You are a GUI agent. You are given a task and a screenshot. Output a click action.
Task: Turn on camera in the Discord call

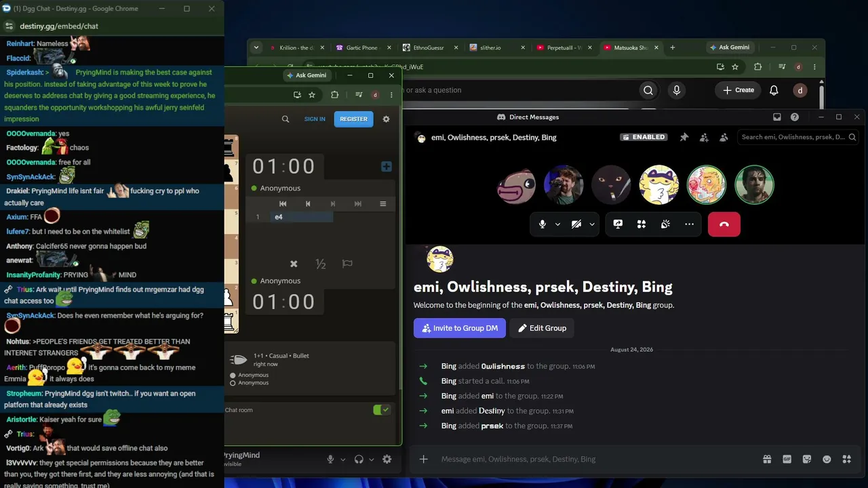click(x=576, y=224)
